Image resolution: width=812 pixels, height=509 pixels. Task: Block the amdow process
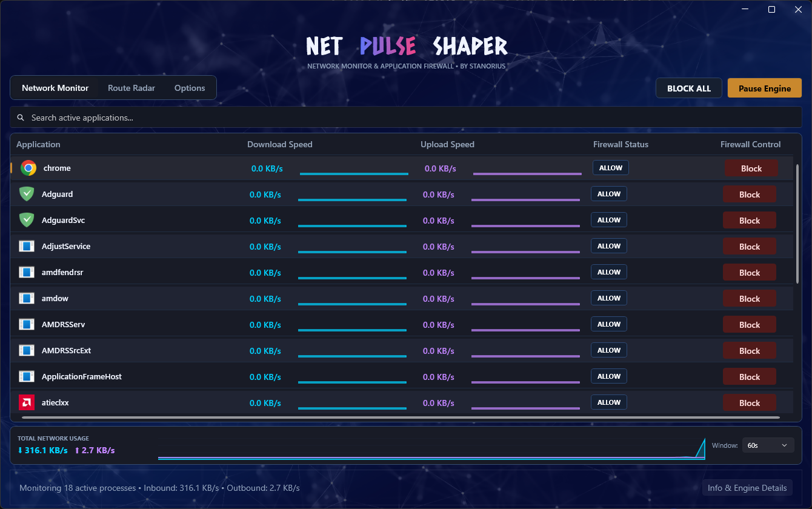tap(750, 299)
